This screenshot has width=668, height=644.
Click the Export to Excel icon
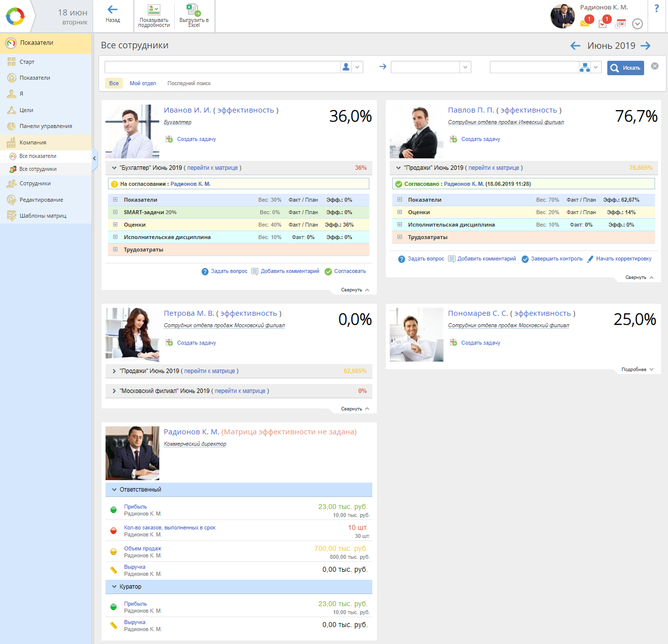[x=193, y=10]
